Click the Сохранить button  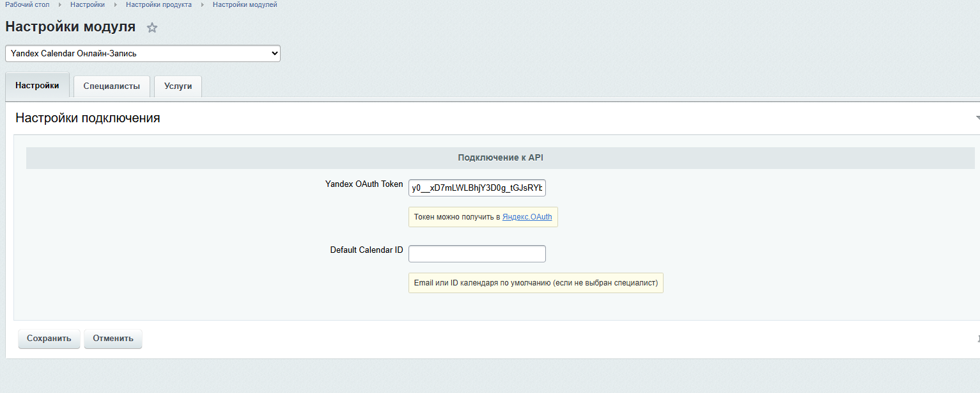(x=49, y=339)
